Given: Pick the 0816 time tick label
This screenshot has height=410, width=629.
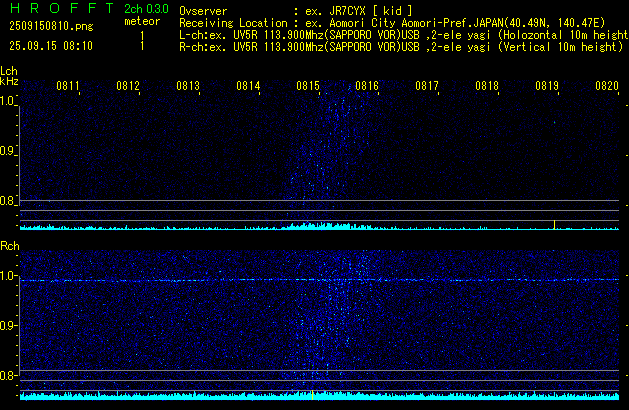Looking at the screenshot, I should 367,86.
